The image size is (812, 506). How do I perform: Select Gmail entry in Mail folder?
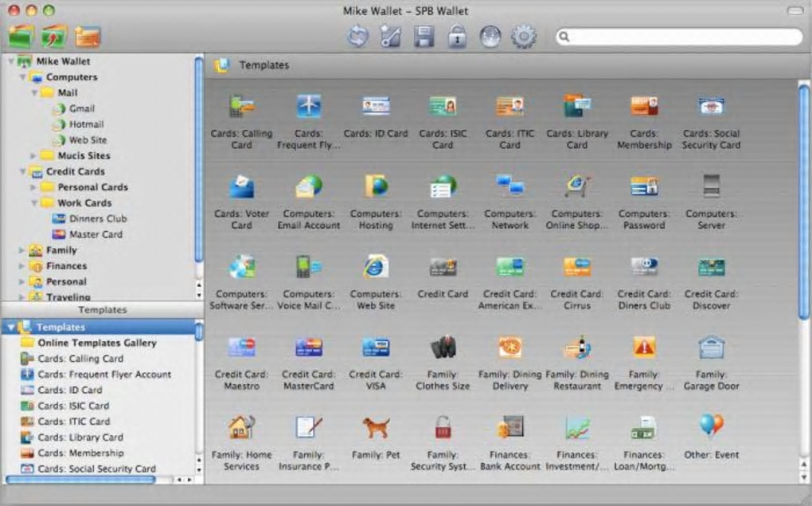[81, 108]
